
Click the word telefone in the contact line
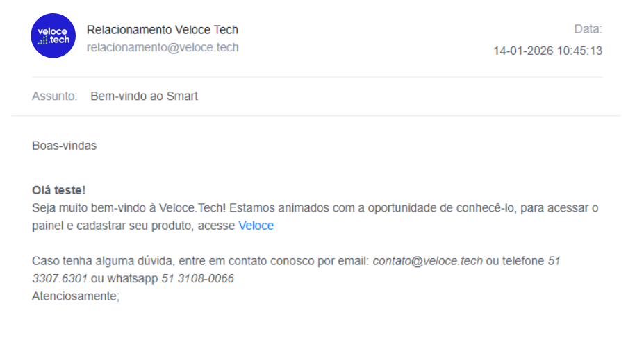[x=523, y=261]
